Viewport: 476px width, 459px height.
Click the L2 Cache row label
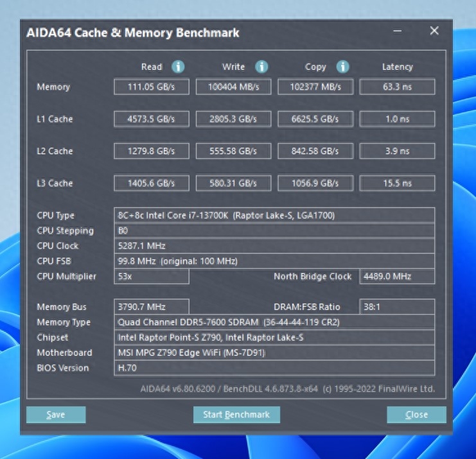coord(55,151)
